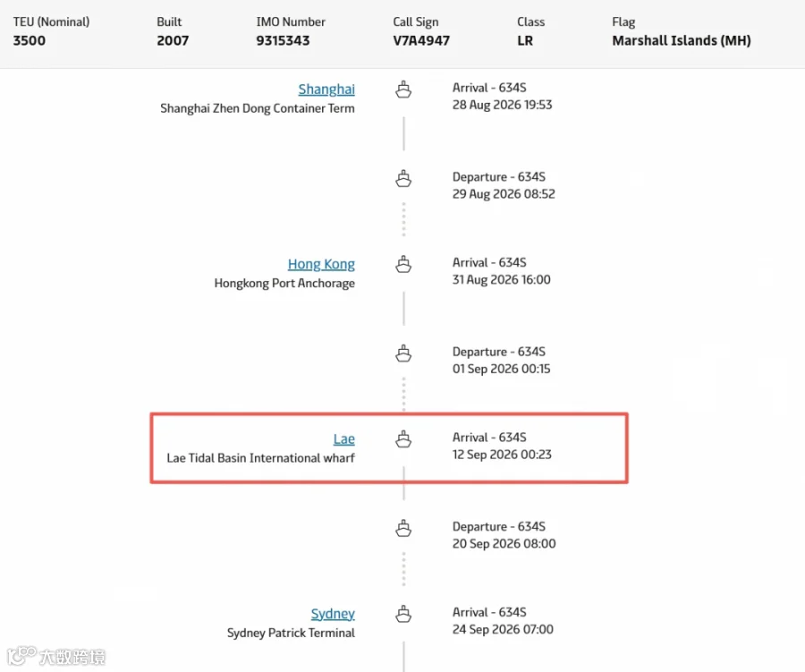Click the Call Sign value V7A4947
Screen dimensions: 805x672
pyautogui.click(x=421, y=40)
